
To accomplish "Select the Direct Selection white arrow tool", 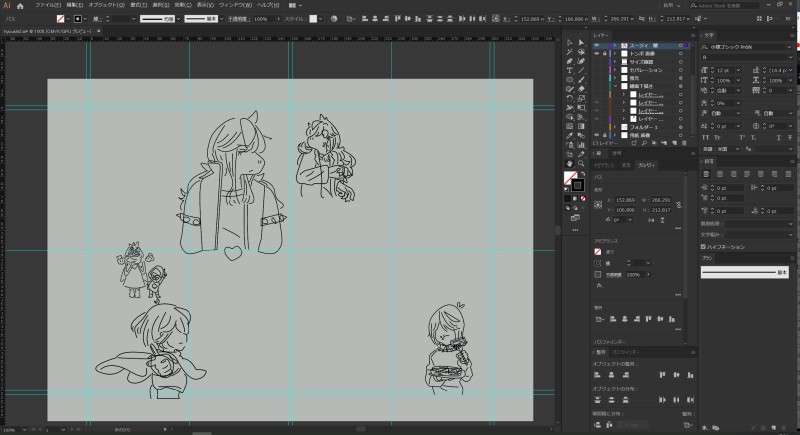I will point(582,40).
